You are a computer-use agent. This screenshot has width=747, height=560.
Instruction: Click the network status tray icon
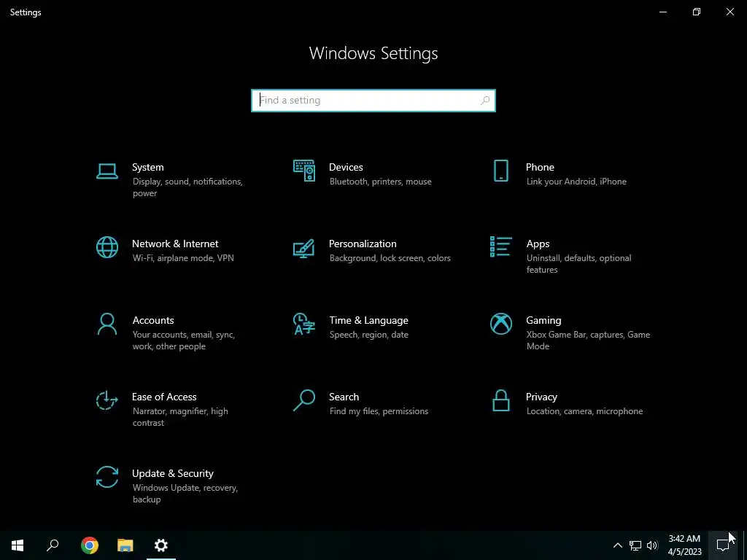(635, 545)
